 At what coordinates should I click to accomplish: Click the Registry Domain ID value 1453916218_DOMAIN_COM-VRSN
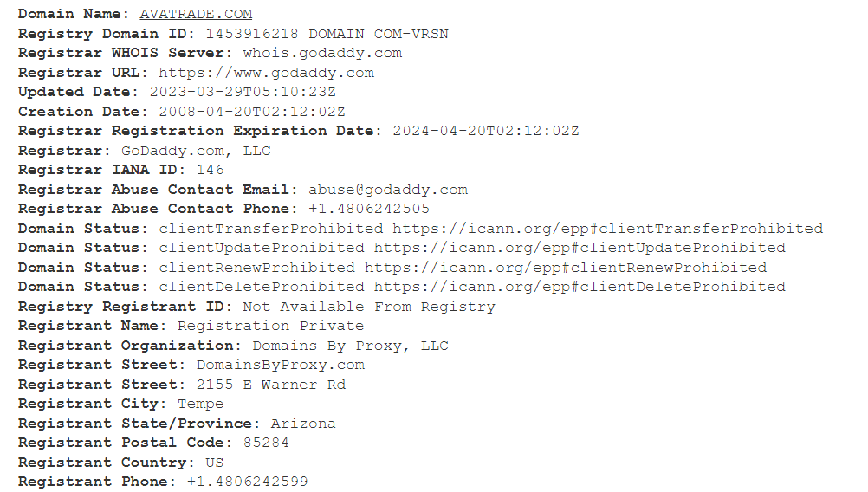(x=327, y=34)
